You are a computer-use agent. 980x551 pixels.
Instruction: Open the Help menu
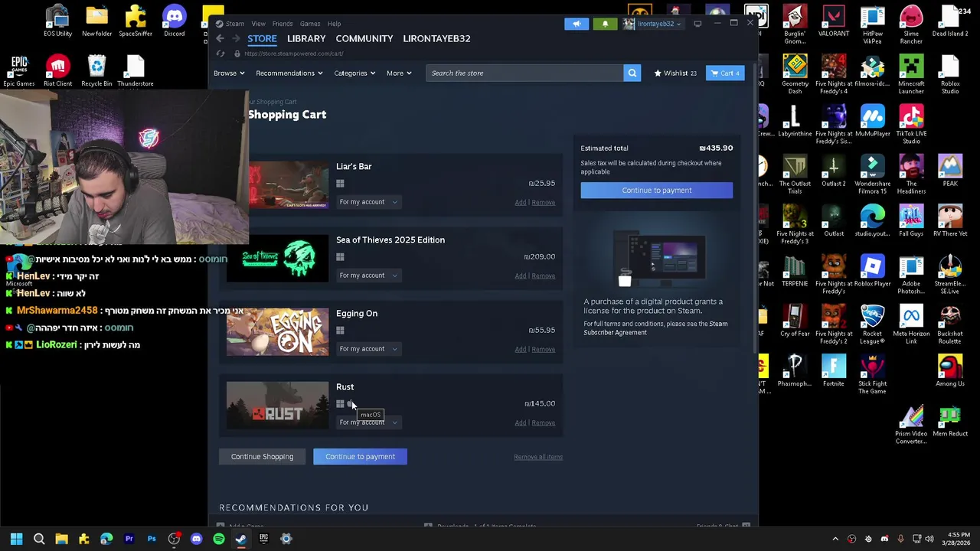[335, 24]
